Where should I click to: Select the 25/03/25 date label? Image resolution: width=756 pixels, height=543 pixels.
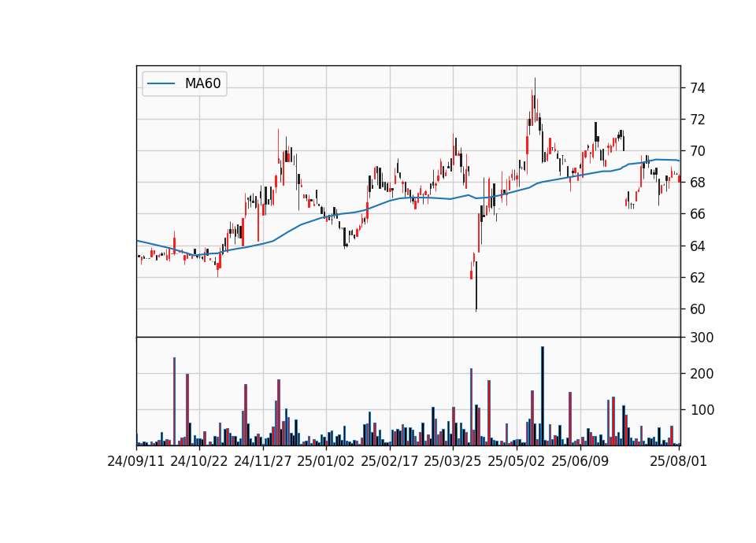point(453,461)
